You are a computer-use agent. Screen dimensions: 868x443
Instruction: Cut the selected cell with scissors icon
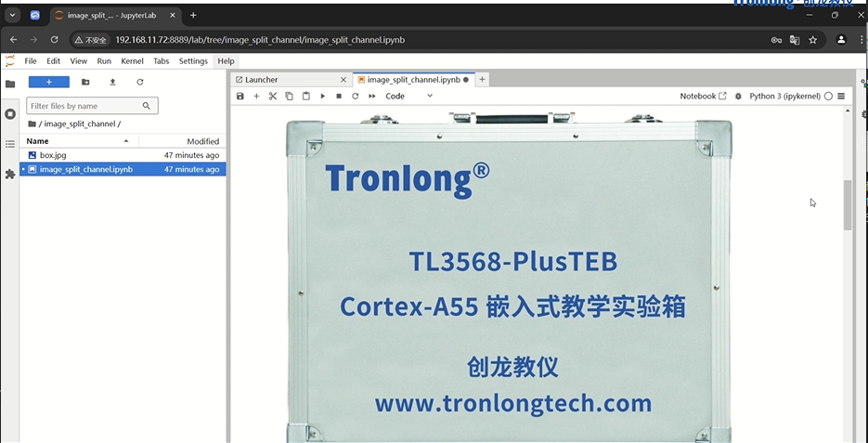point(273,96)
